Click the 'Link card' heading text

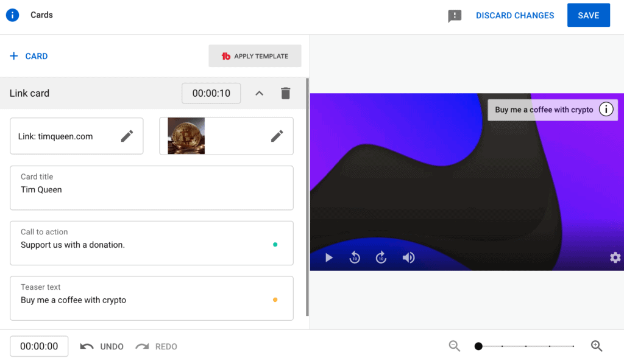point(29,93)
